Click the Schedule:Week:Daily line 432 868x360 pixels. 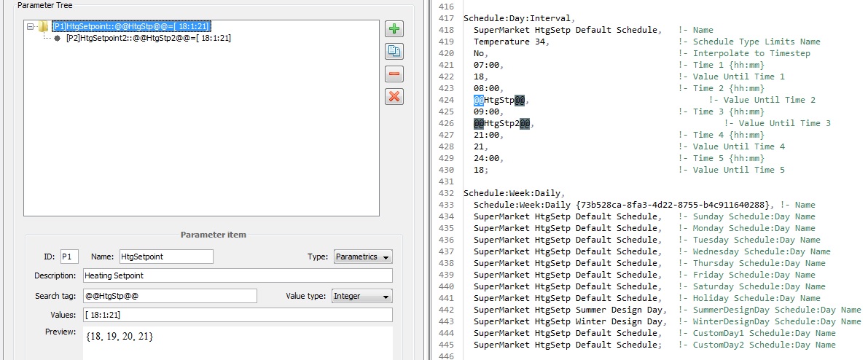(515, 193)
